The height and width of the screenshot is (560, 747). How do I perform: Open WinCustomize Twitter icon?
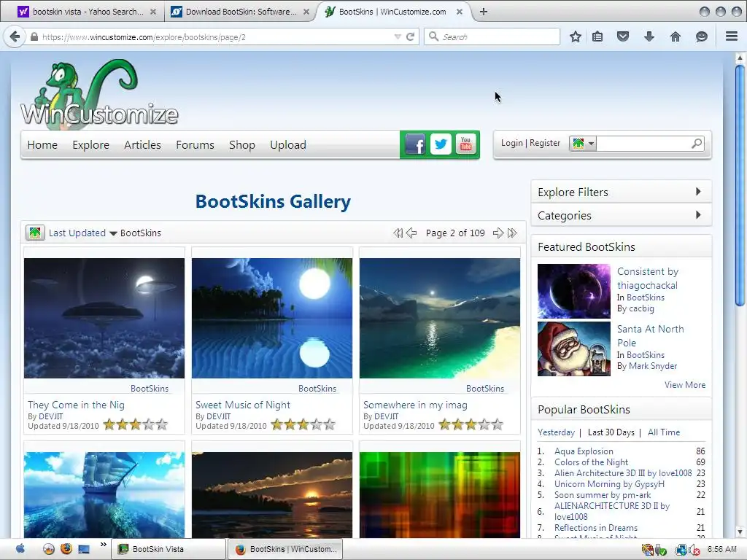pyautogui.click(x=441, y=144)
